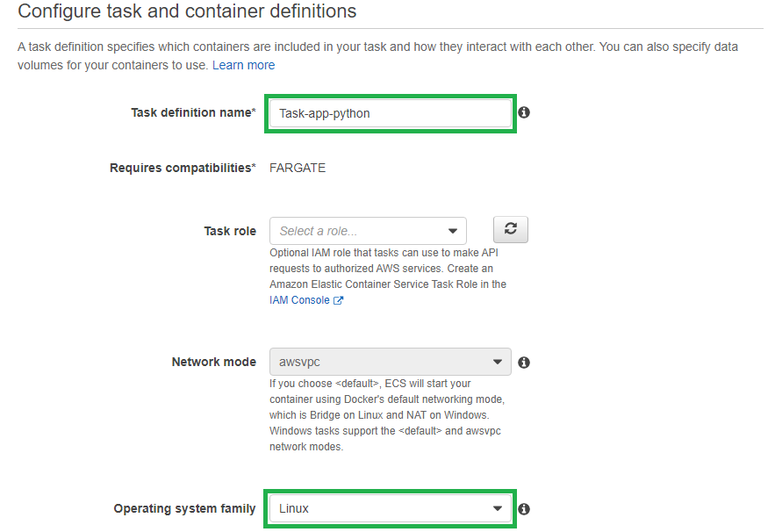The image size is (782, 532).
Task: Click the Operating system family label
Action: pyautogui.click(x=184, y=508)
